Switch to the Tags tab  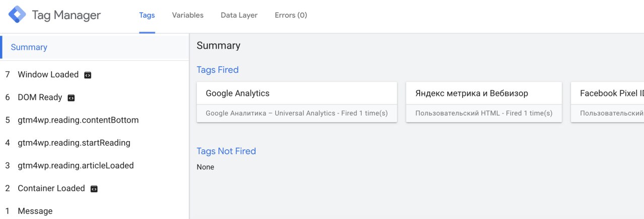[147, 15]
